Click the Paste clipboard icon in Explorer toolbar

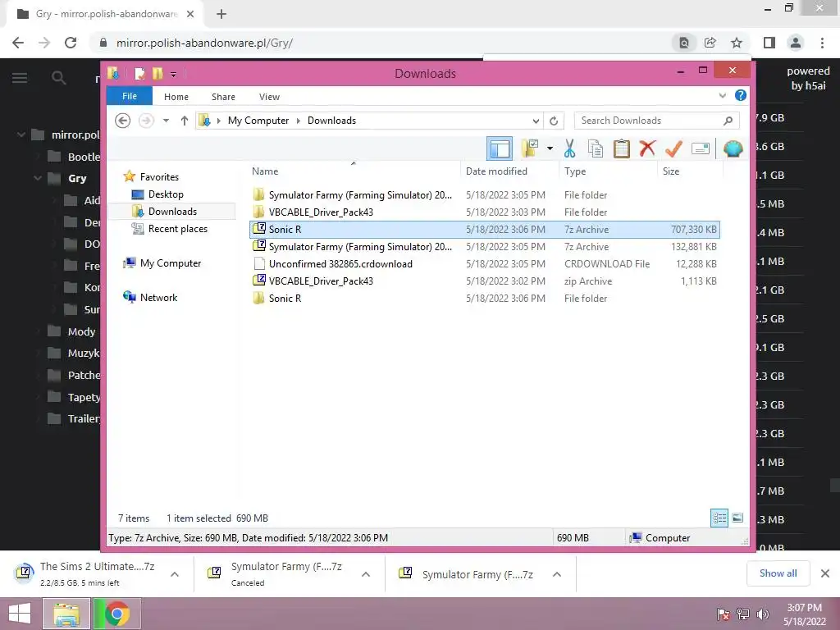[622, 148]
